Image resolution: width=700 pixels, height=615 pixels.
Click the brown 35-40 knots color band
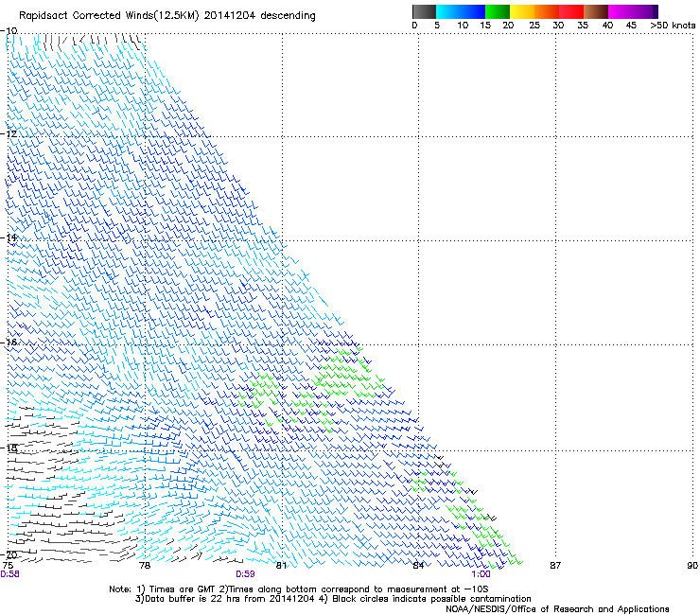(596, 11)
